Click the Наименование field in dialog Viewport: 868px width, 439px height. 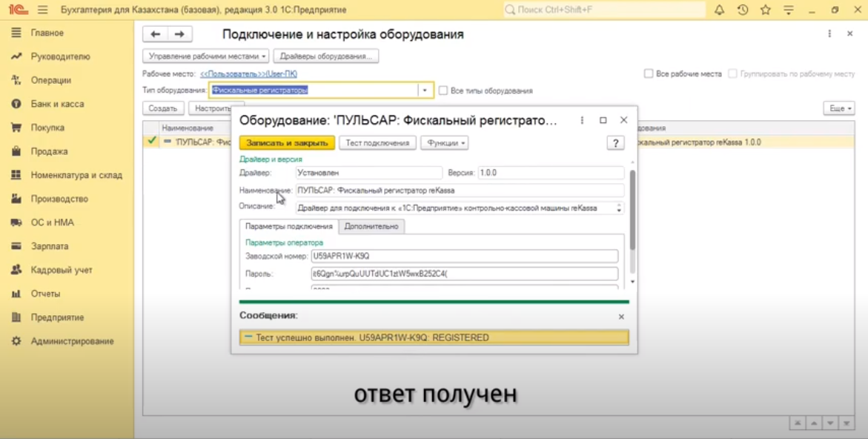(x=460, y=191)
